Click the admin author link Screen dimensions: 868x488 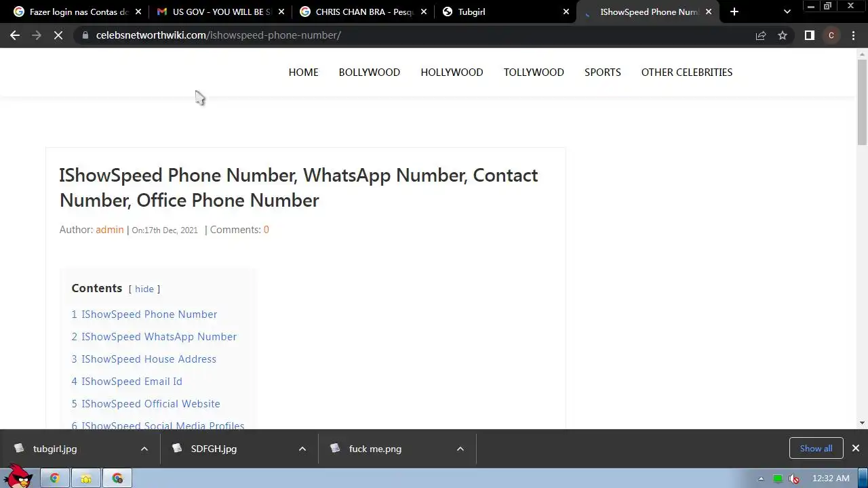[x=110, y=230]
